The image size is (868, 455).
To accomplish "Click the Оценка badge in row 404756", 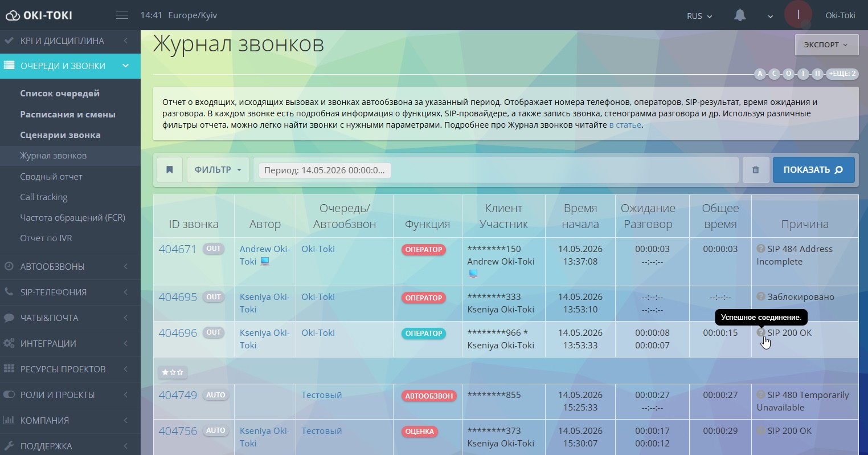I will tap(420, 432).
